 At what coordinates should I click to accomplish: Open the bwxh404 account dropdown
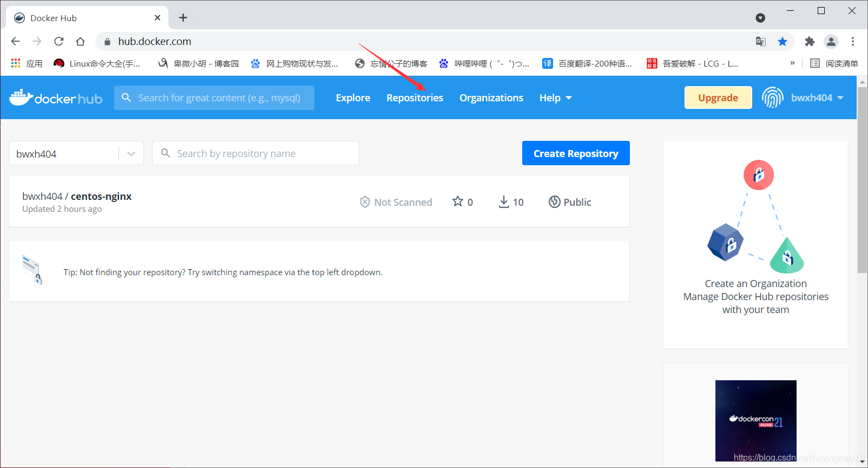point(817,97)
